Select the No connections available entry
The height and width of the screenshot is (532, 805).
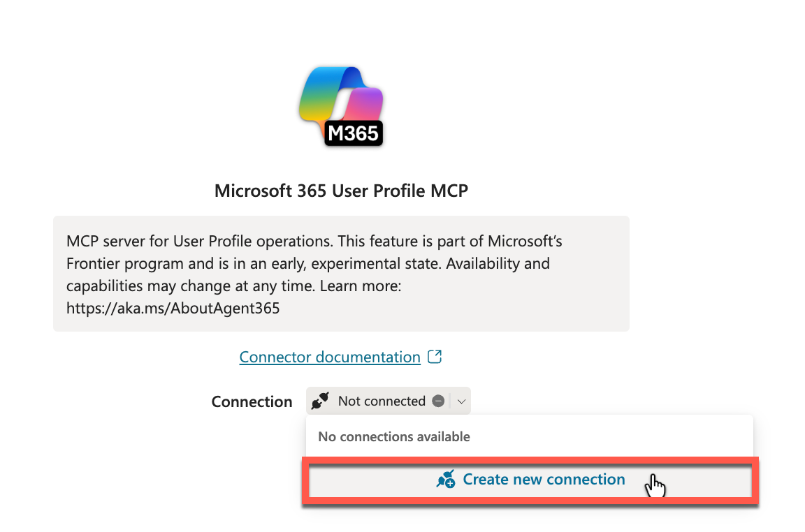pyautogui.click(x=394, y=436)
